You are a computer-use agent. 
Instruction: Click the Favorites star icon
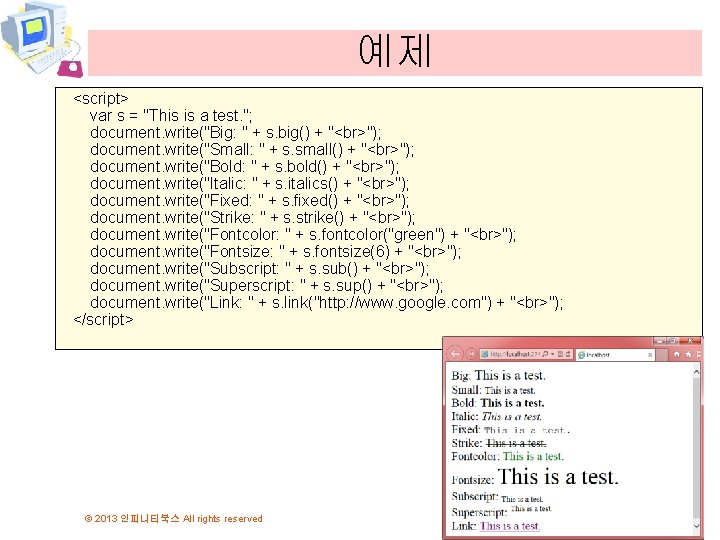pos(688,354)
